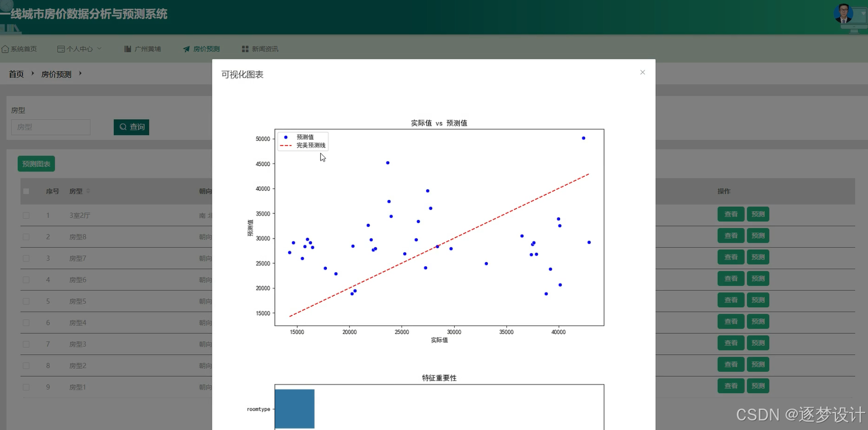868x430 pixels.
Task: Click the 房型8 cell text
Action: (78, 237)
